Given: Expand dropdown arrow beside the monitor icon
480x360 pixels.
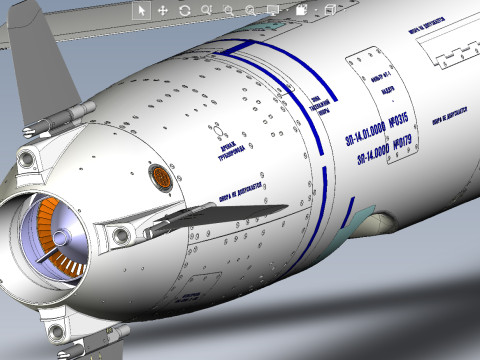Looking at the screenshot, I should pos(287,10).
